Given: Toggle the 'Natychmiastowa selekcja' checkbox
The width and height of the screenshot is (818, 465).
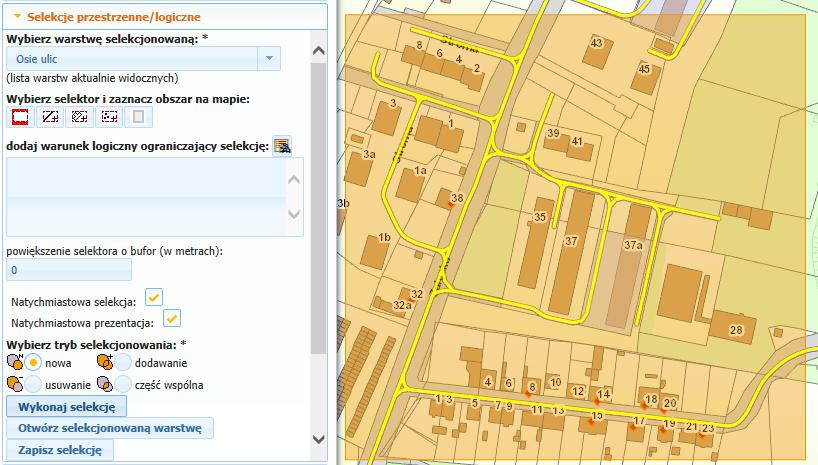Looking at the screenshot, I should pos(154,297).
